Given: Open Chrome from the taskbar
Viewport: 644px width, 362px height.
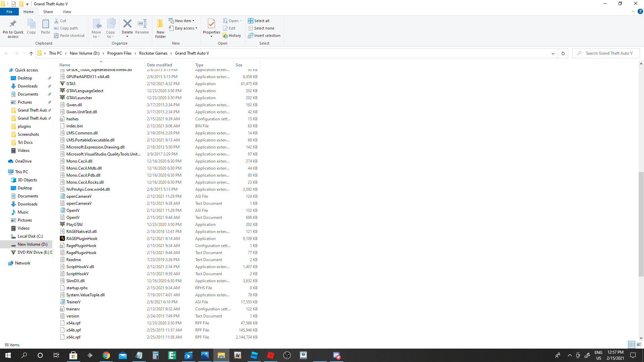Looking at the screenshot, I should tap(106, 355).
